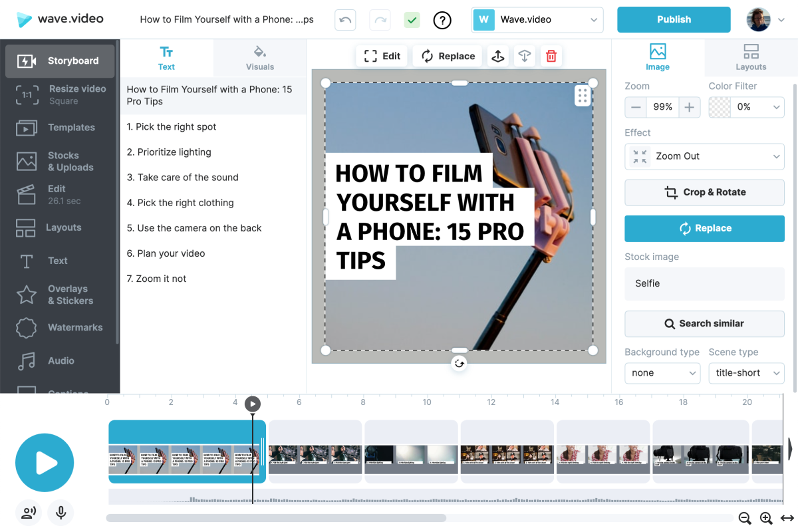
Task: Click the Text sidebar icon
Action: (x=27, y=261)
